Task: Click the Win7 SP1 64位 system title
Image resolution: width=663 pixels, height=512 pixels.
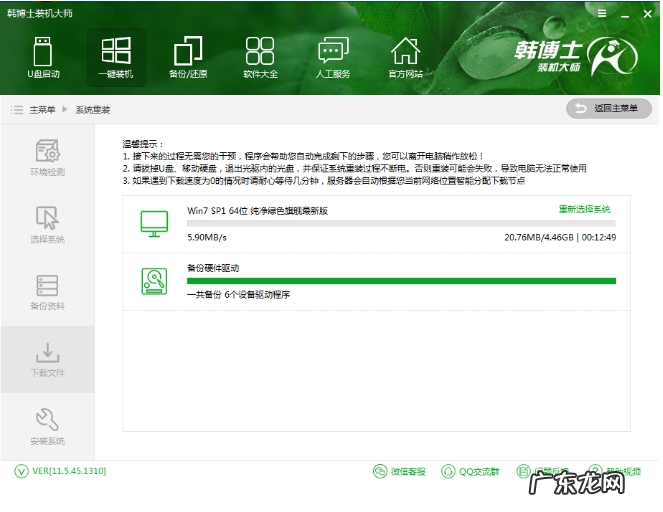Action: (x=258, y=211)
